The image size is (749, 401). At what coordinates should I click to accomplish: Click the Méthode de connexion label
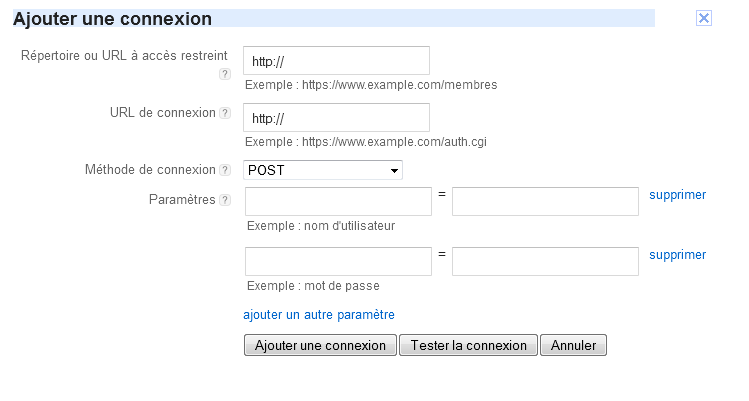click(x=151, y=170)
